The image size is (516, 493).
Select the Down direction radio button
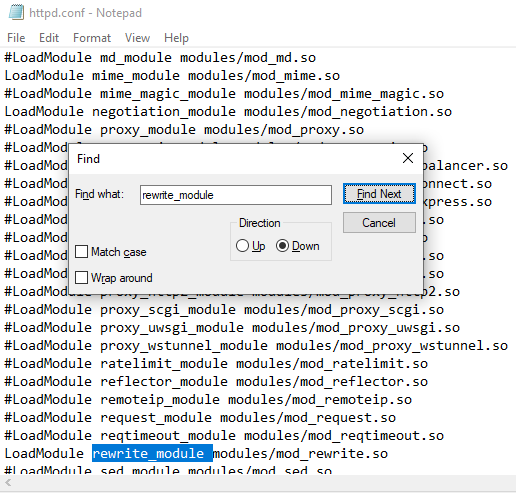[x=282, y=246]
